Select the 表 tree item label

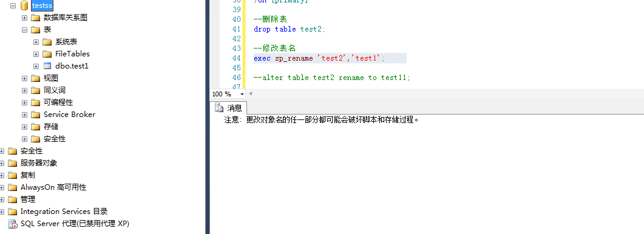click(47, 30)
